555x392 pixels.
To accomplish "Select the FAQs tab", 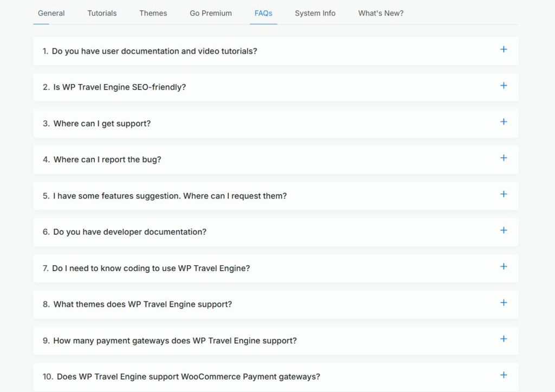I will pos(263,13).
